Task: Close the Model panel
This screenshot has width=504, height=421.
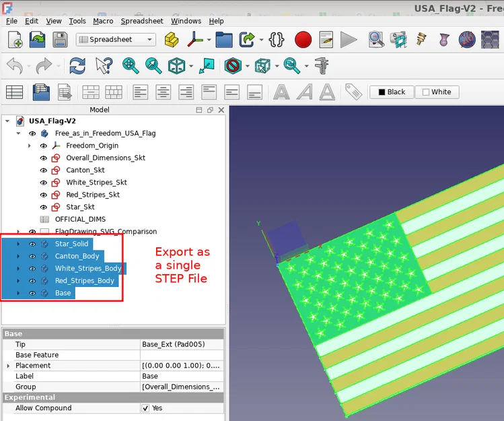Action: click(221, 110)
